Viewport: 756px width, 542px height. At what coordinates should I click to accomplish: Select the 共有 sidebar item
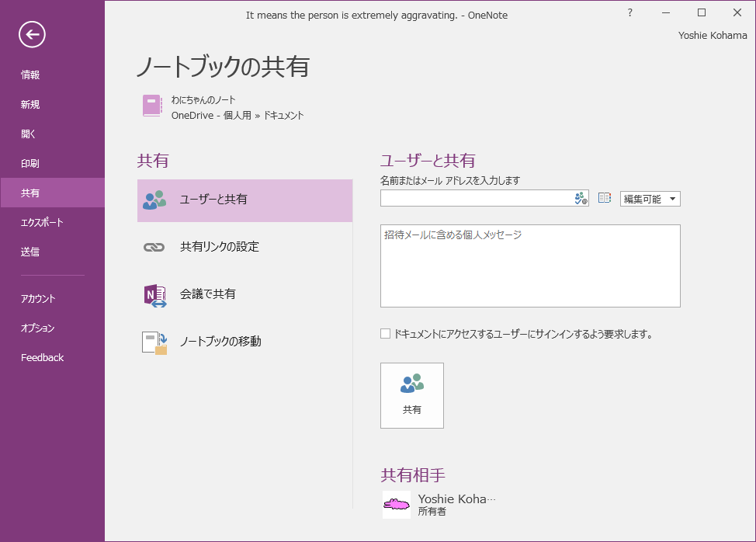point(53,193)
